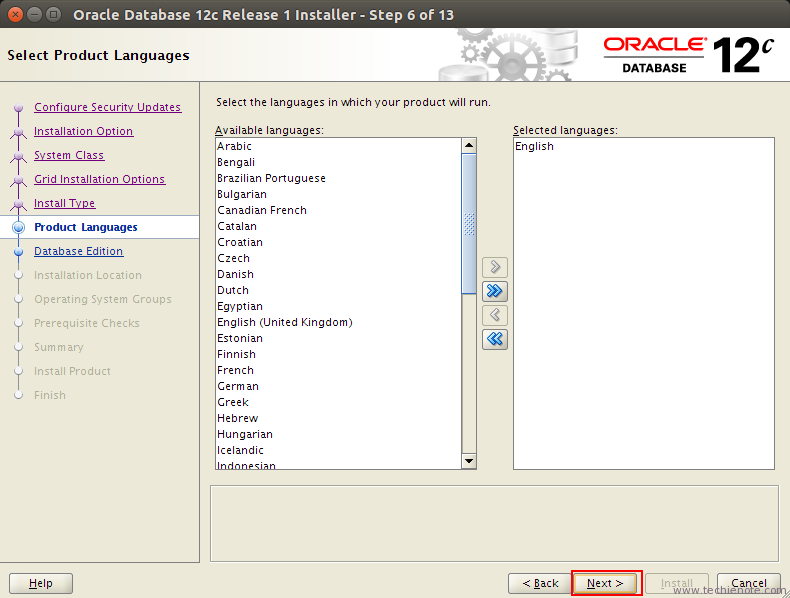
Task: Select English in Selected languages
Action: (x=643, y=146)
